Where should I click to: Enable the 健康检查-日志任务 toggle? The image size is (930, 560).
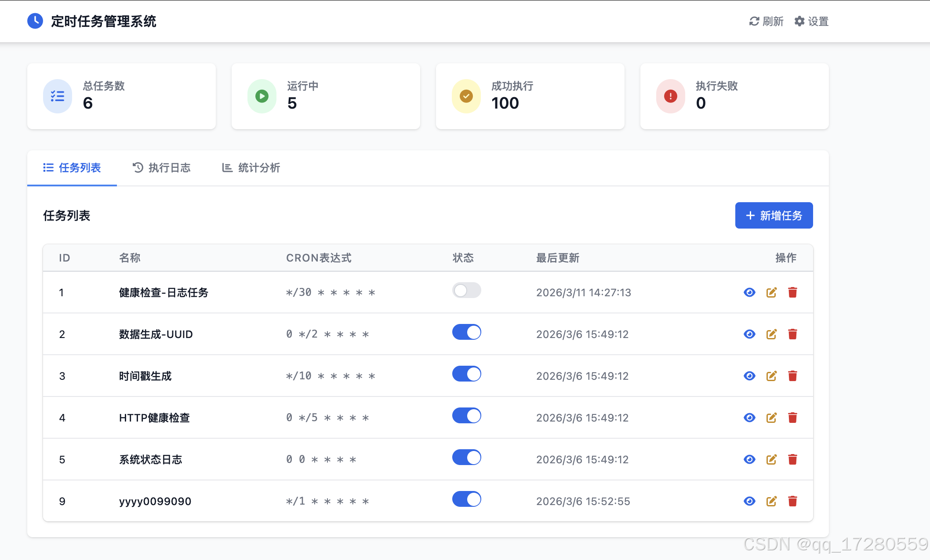[466, 291]
